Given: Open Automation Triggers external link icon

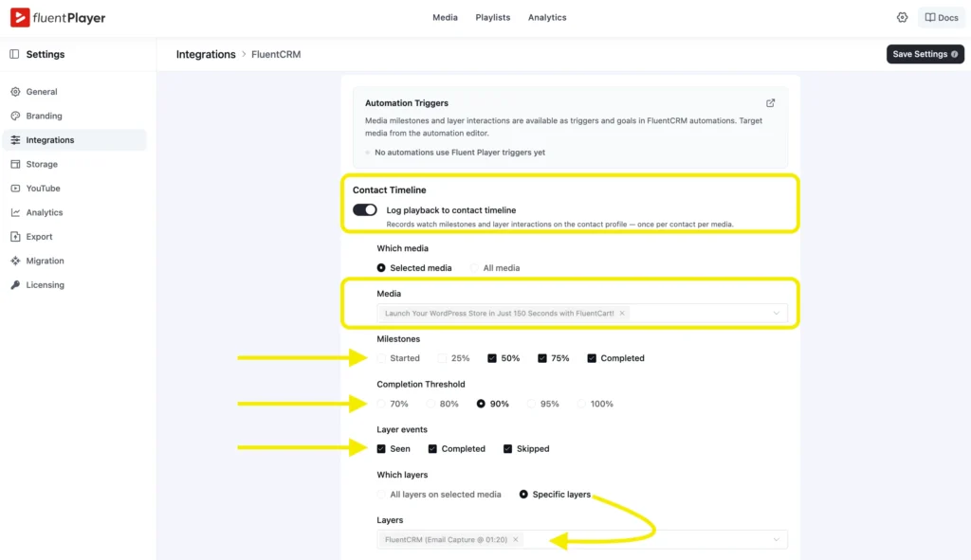Looking at the screenshot, I should click(770, 103).
